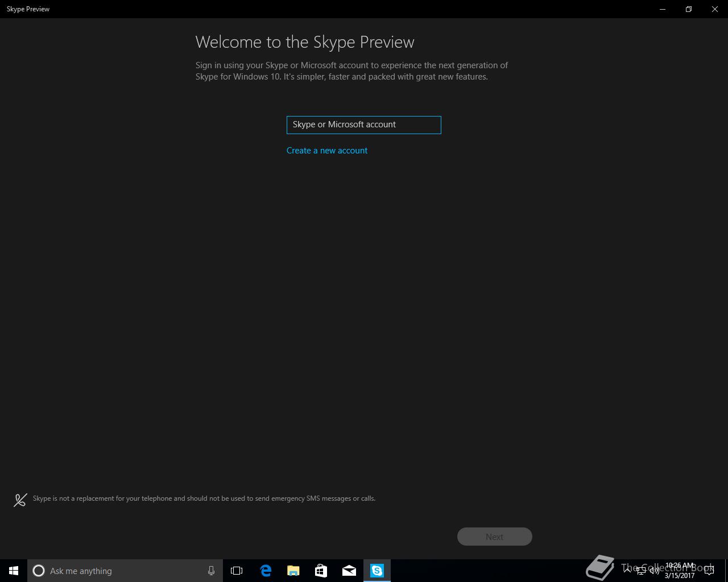728x582 pixels.
Task: Close the Skype Preview window
Action: tap(715, 9)
